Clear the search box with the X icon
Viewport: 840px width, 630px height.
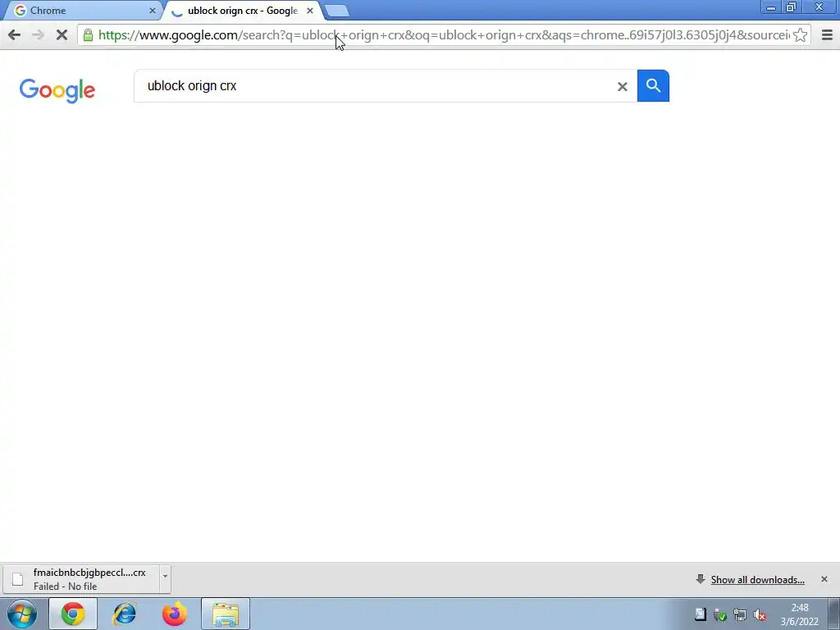coord(622,86)
